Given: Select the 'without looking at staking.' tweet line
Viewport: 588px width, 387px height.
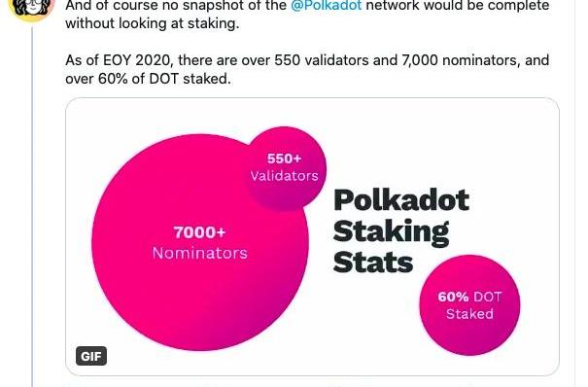Looking at the screenshot, I should (153, 23).
